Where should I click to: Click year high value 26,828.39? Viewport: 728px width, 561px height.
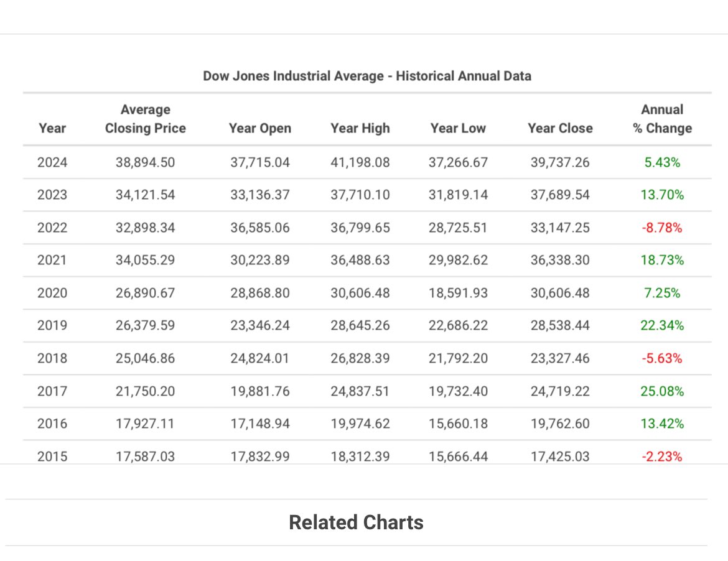pos(360,359)
